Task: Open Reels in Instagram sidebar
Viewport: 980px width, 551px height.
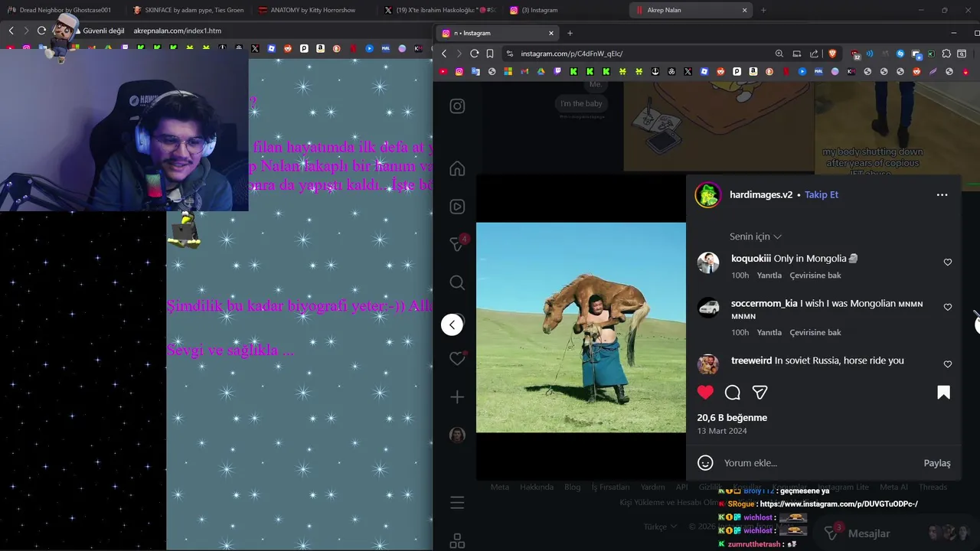Action: click(457, 207)
